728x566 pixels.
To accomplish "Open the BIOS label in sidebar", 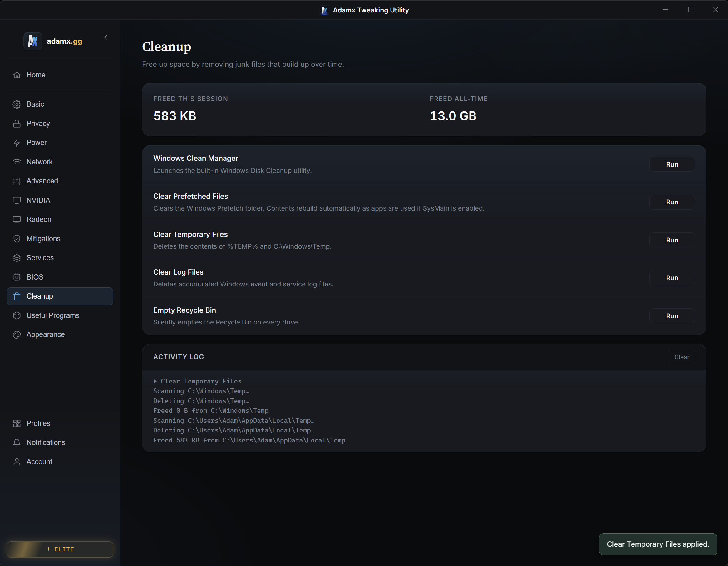I will (35, 277).
